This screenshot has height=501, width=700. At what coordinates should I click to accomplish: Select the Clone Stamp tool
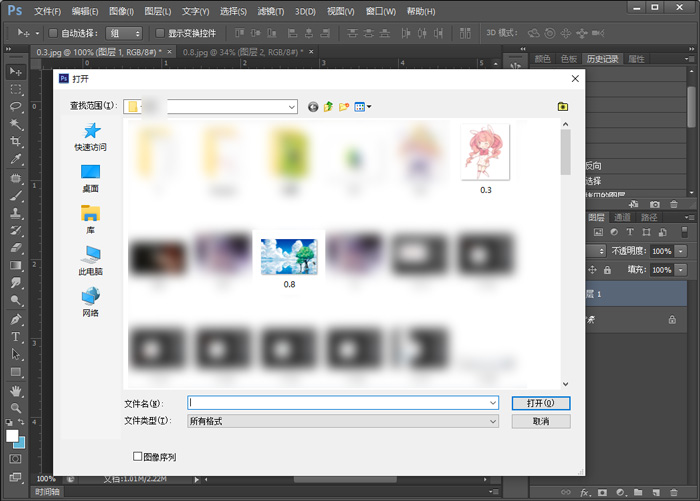tap(16, 213)
